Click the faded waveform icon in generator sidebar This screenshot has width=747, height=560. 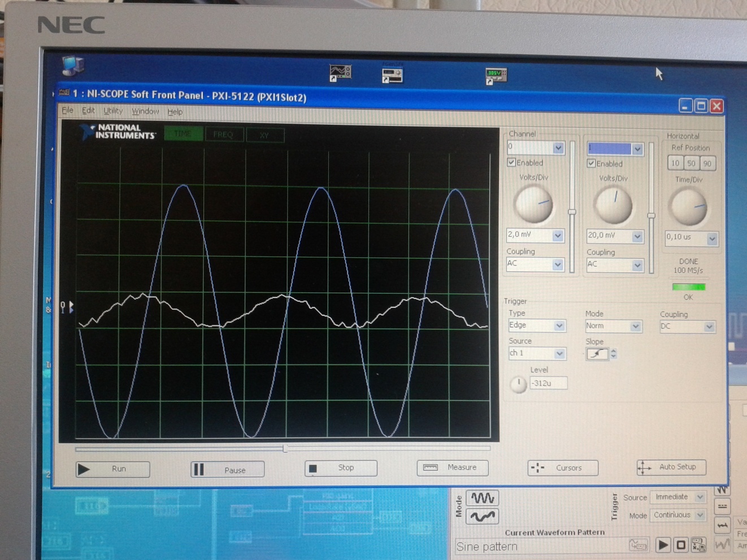(722, 545)
